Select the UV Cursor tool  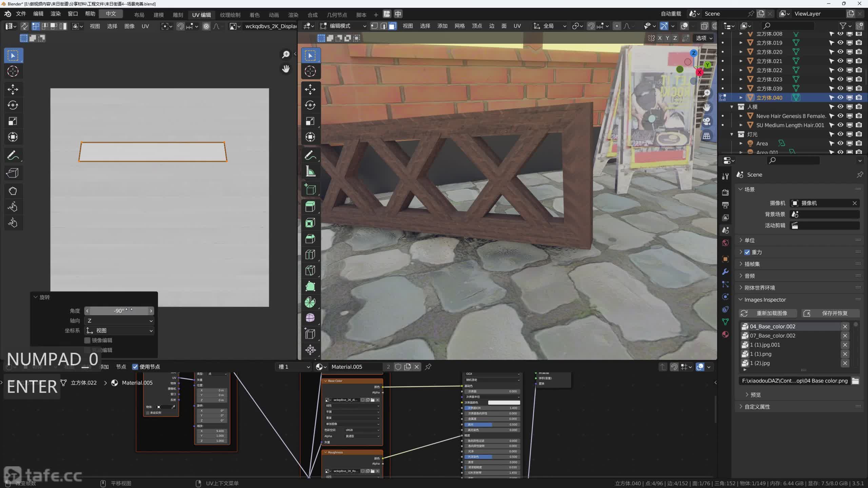point(13,71)
